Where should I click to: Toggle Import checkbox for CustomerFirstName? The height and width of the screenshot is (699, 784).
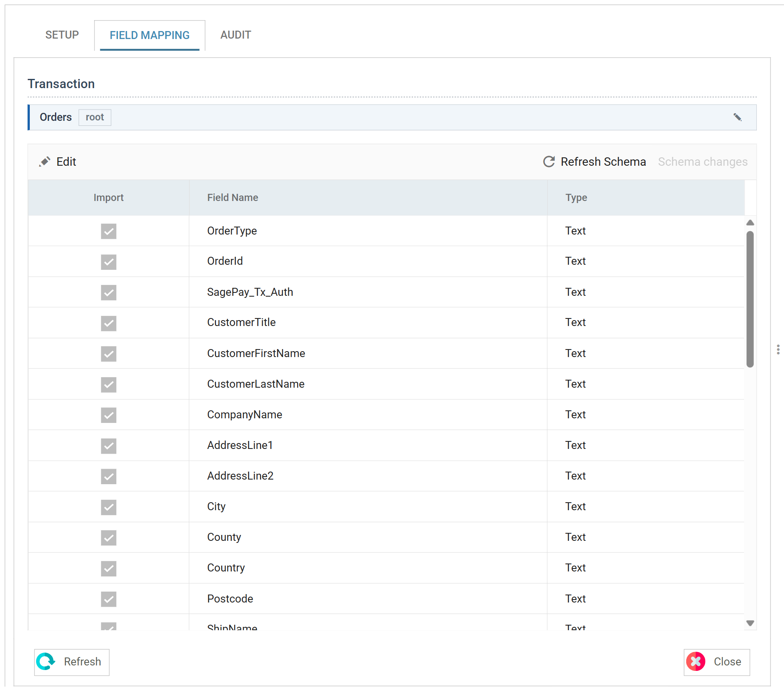pyautogui.click(x=109, y=354)
